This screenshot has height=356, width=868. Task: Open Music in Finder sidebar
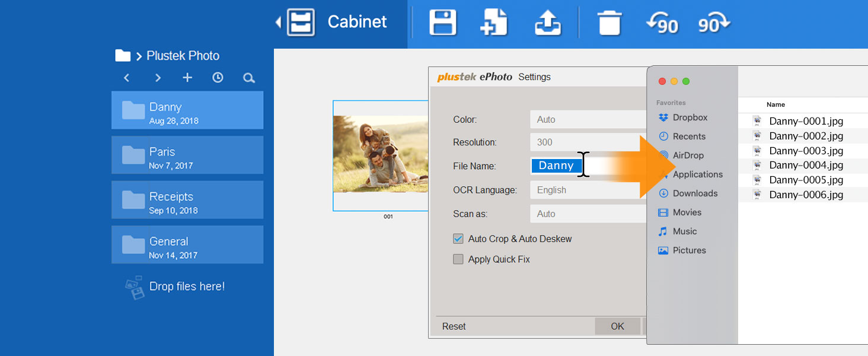678,231
